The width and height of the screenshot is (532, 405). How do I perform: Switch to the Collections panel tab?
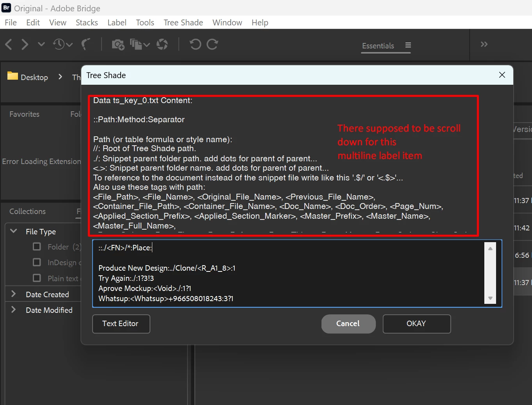pyautogui.click(x=27, y=211)
